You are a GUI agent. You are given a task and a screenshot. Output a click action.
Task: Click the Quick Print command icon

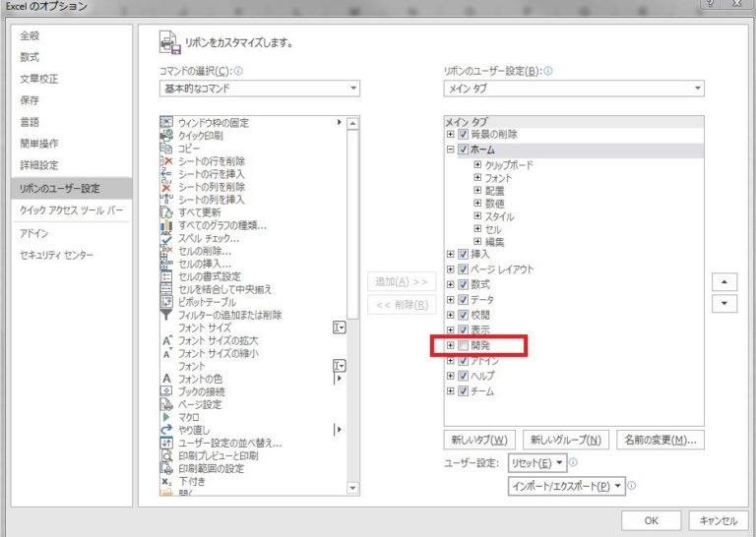(x=166, y=135)
